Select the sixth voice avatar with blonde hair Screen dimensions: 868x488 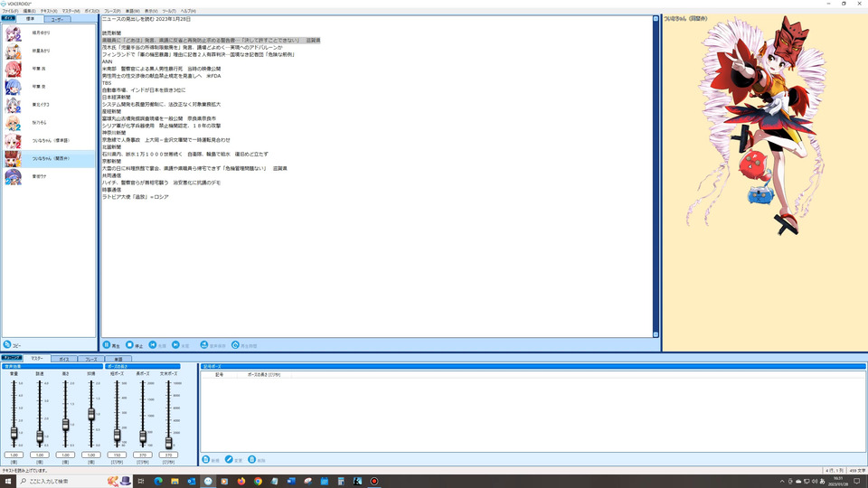[13, 123]
